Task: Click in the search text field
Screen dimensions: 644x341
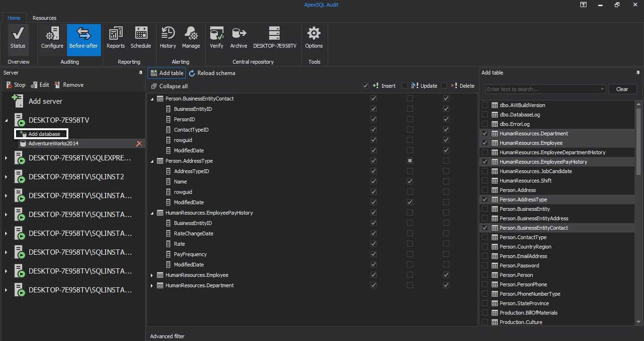Action: pyautogui.click(x=542, y=89)
